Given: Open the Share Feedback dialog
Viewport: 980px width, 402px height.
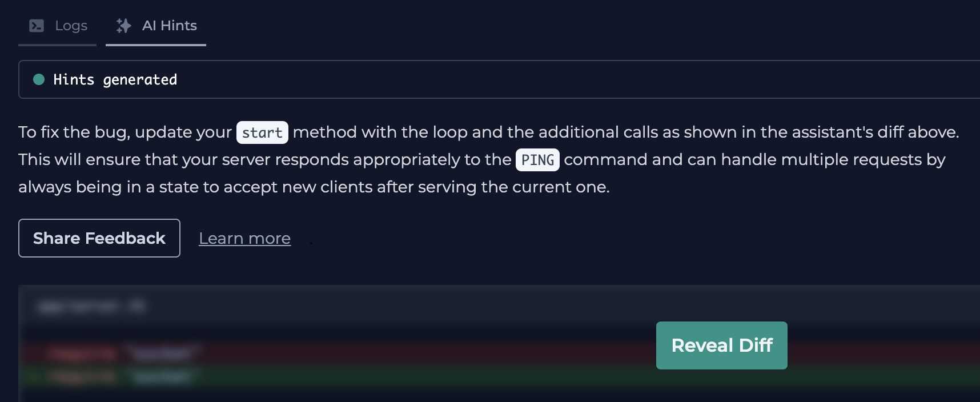Looking at the screenshot, I should [x=99, y=238].
